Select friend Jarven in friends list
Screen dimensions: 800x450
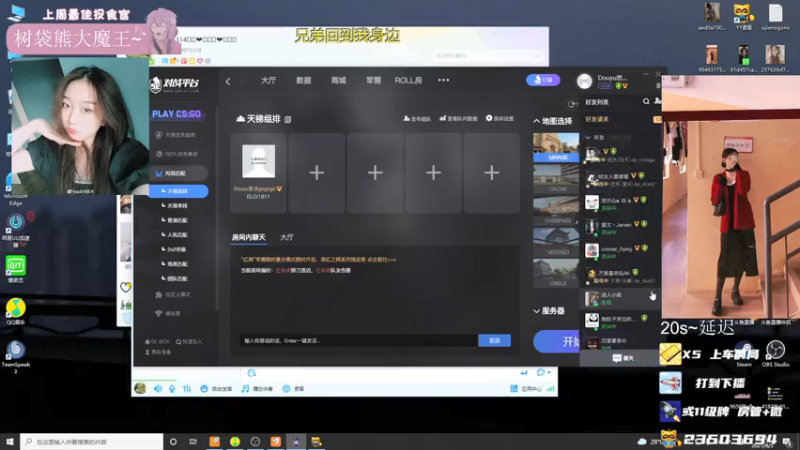[620, 227]
